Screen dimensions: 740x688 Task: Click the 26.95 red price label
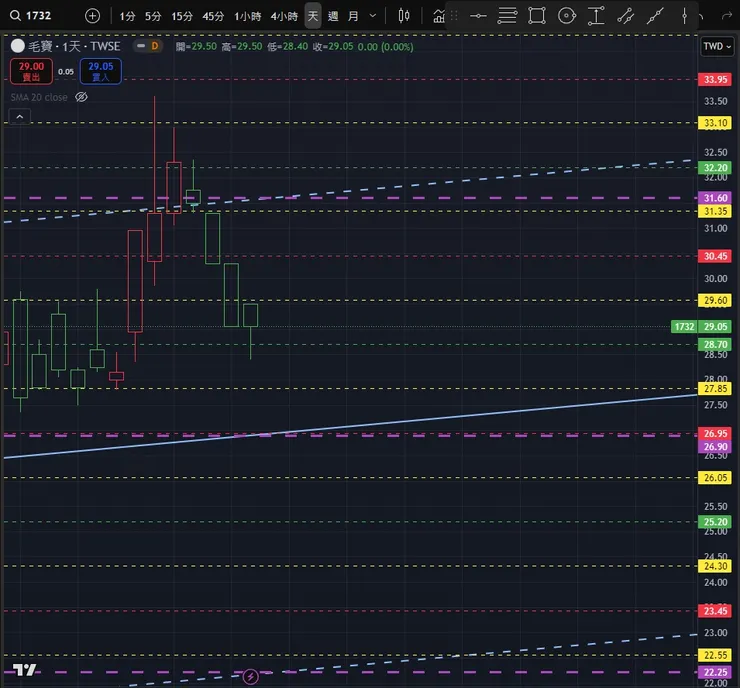coord(715,433)
